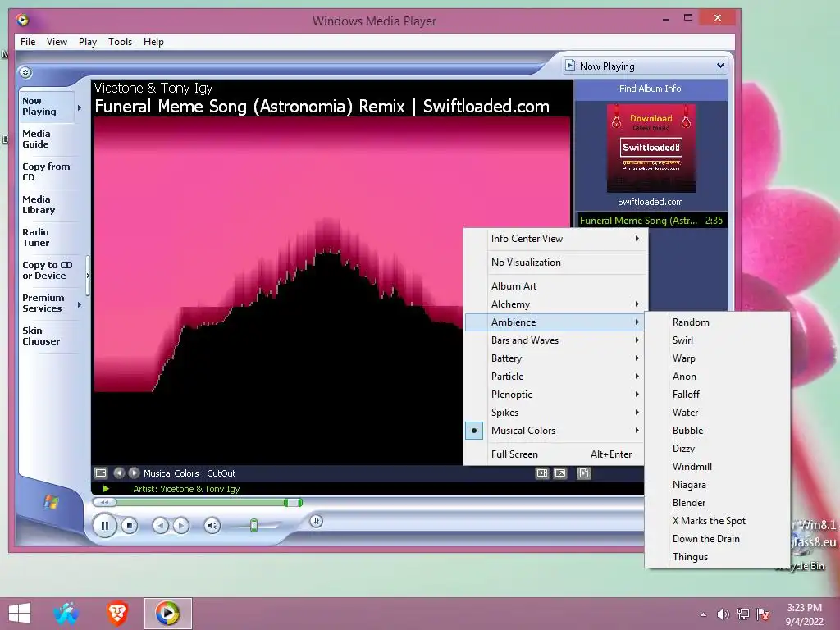The width and height of the screenshot is (840, 630).
Task: Select Musical Colors radio option
Action: (x=556, y=430)
